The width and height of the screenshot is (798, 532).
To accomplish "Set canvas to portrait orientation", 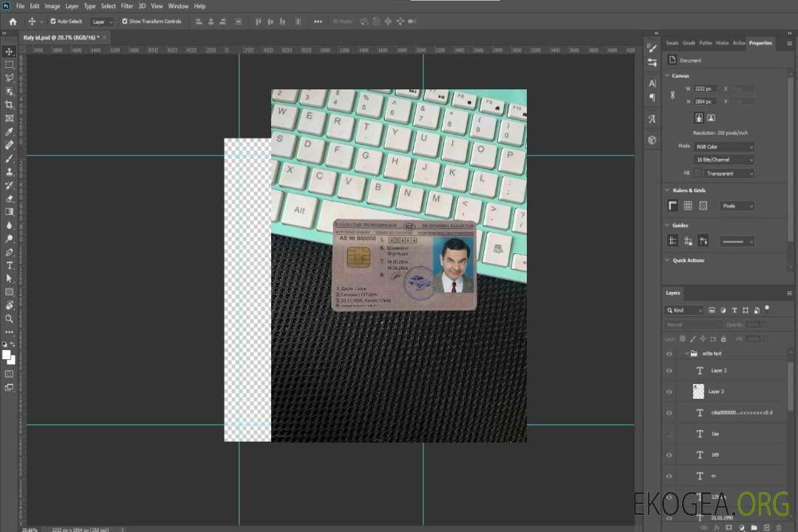I will 699,117.
